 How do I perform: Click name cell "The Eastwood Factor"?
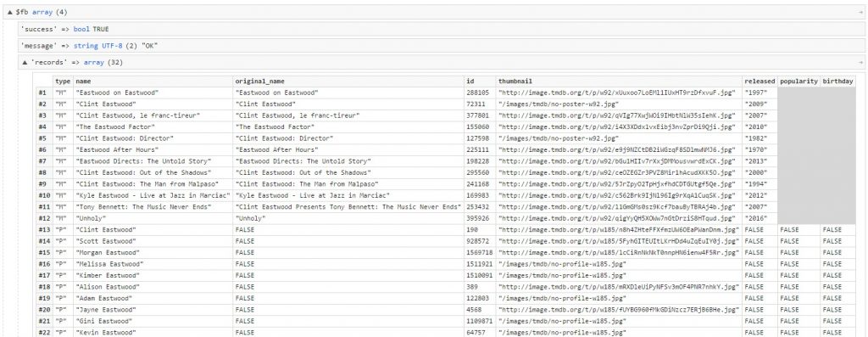pyautogui.click(x=153, y=127)
